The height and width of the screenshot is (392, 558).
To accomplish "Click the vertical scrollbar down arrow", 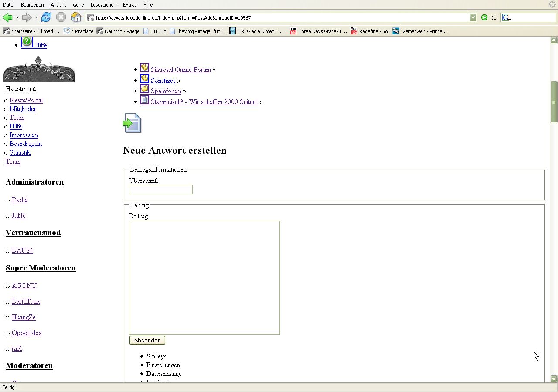I will click(554, 379).
